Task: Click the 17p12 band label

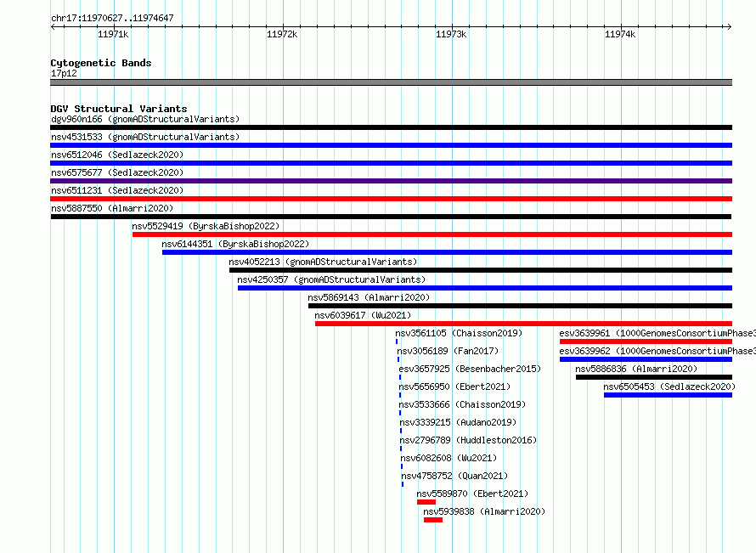Action: click(64, 73)
